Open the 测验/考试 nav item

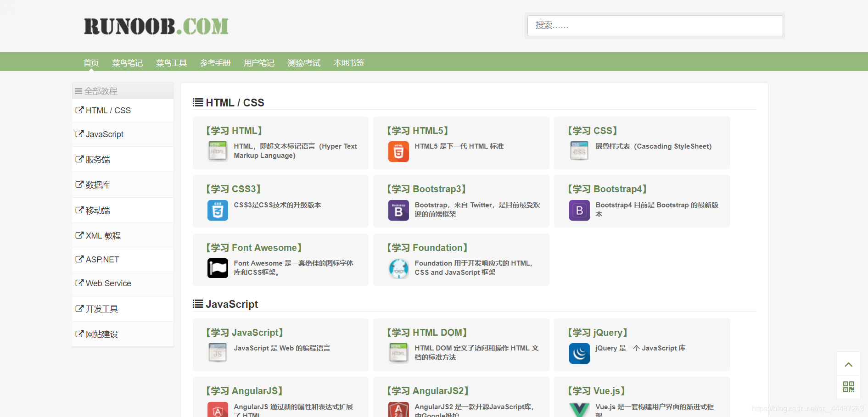tap(304, 63)
